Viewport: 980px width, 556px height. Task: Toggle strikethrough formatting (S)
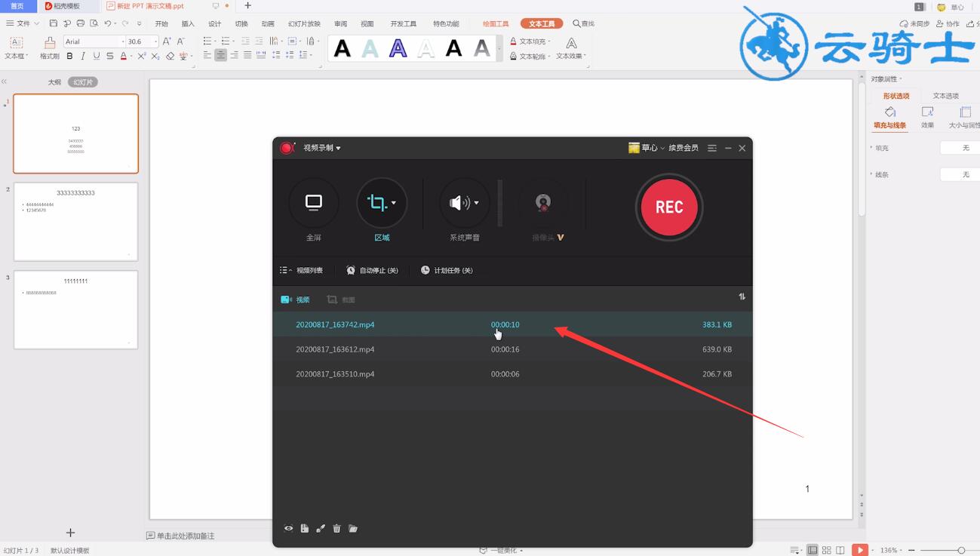click(x=110, y=56)
